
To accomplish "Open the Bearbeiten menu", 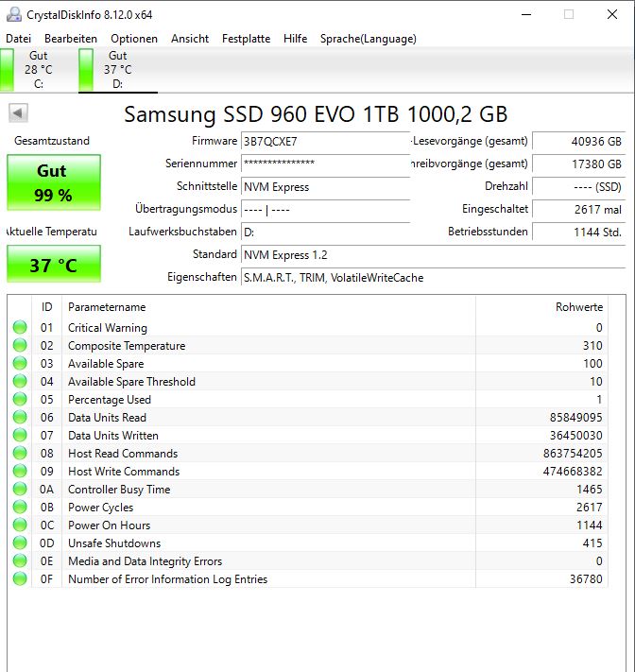I will tap(71, 39).
